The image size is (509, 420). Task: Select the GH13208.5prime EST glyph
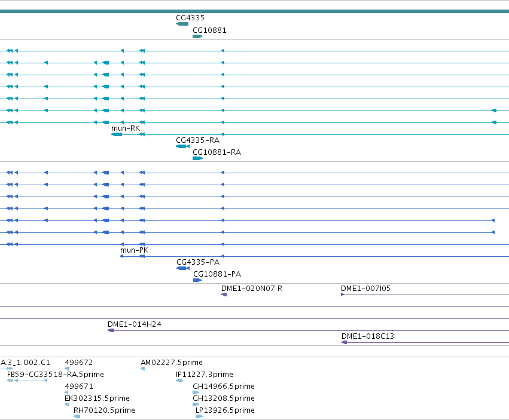point(196,404)
